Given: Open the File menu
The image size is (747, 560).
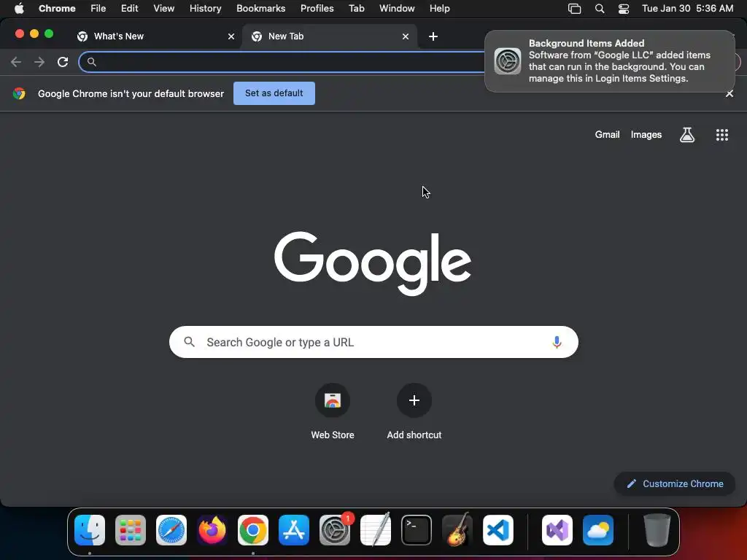Looking at the screenshot, I should (98, 9).
